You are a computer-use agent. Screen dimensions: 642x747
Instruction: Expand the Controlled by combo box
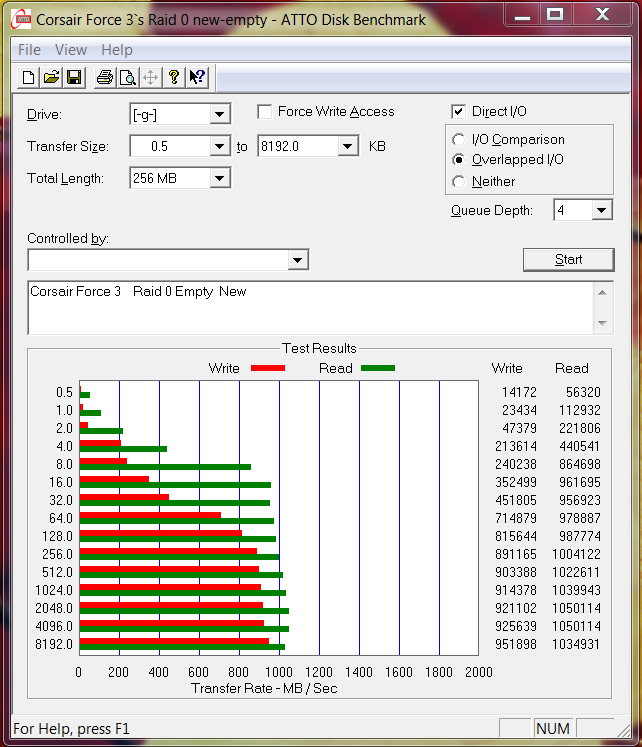tap(297, 260)
